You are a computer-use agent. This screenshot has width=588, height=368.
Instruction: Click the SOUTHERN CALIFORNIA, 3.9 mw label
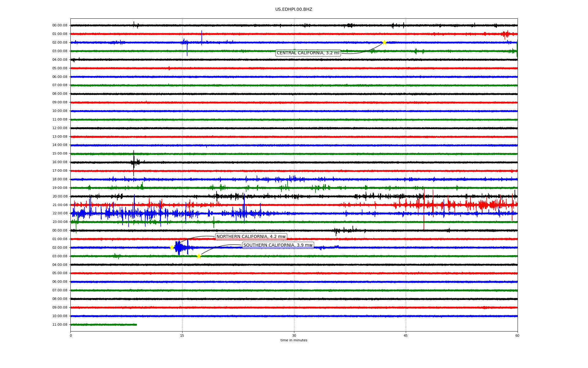point(278,245)
